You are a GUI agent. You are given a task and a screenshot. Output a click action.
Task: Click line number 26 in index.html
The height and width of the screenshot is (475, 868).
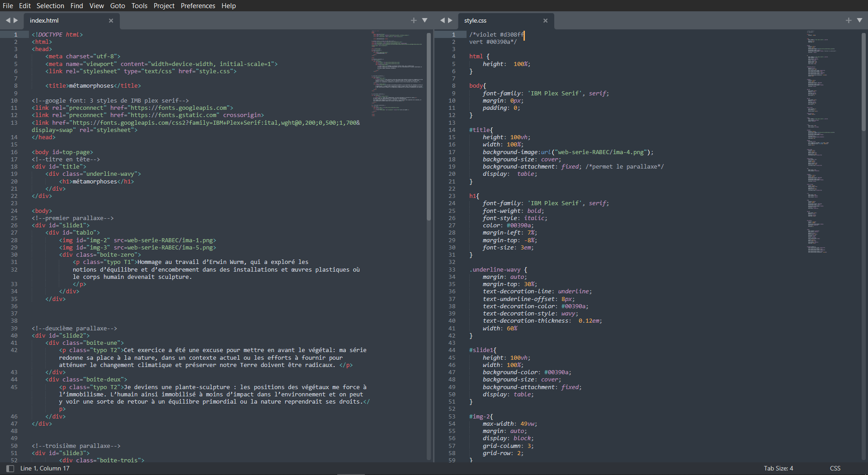[14, 225]
